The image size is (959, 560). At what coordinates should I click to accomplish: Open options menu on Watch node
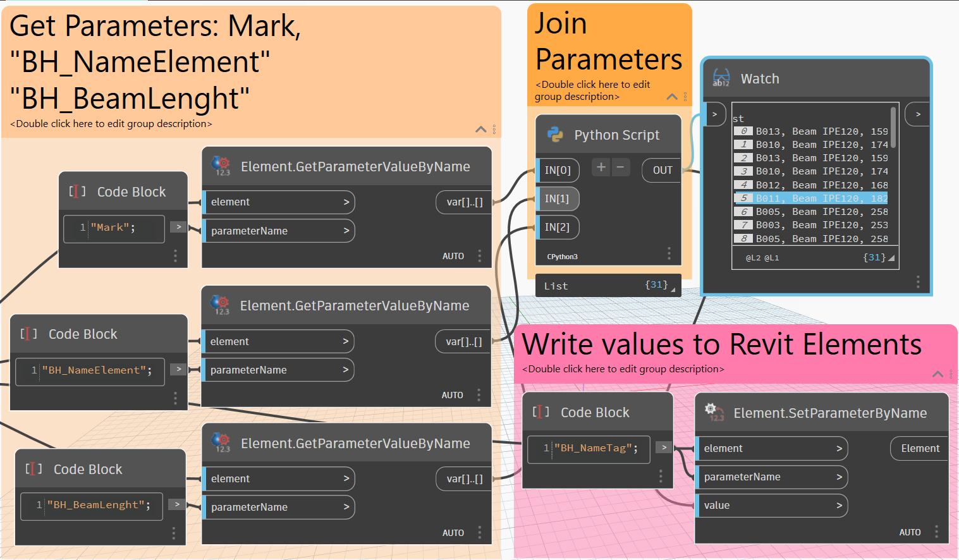[x=918, y=281]
